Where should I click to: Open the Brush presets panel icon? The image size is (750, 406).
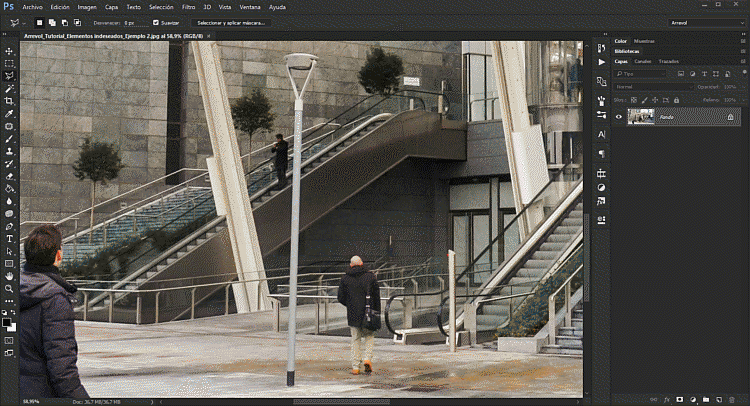click(601, 115)
